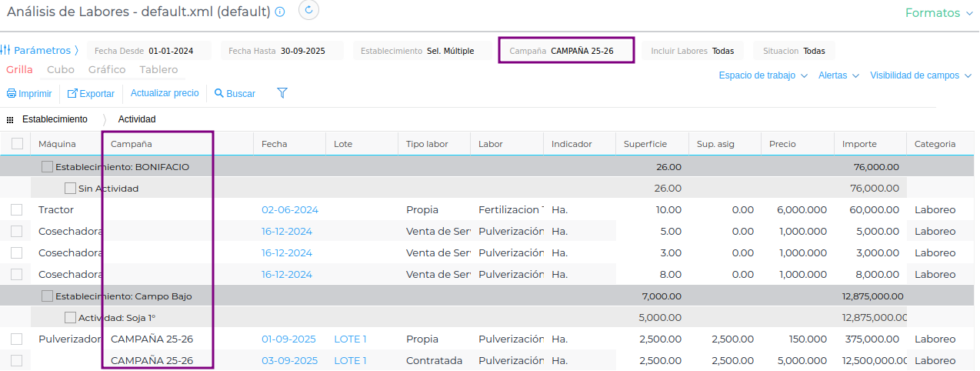
Task: Click the grouping grid icon beside Establecimiento
Action: pyautogui.click(x=10, y=120)
